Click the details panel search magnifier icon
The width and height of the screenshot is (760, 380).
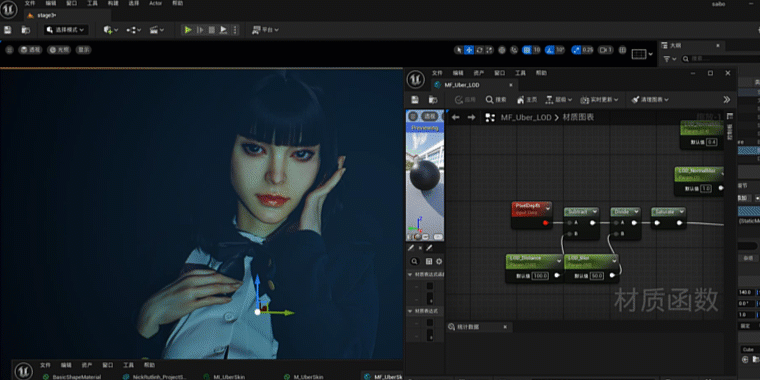[415, 261]
